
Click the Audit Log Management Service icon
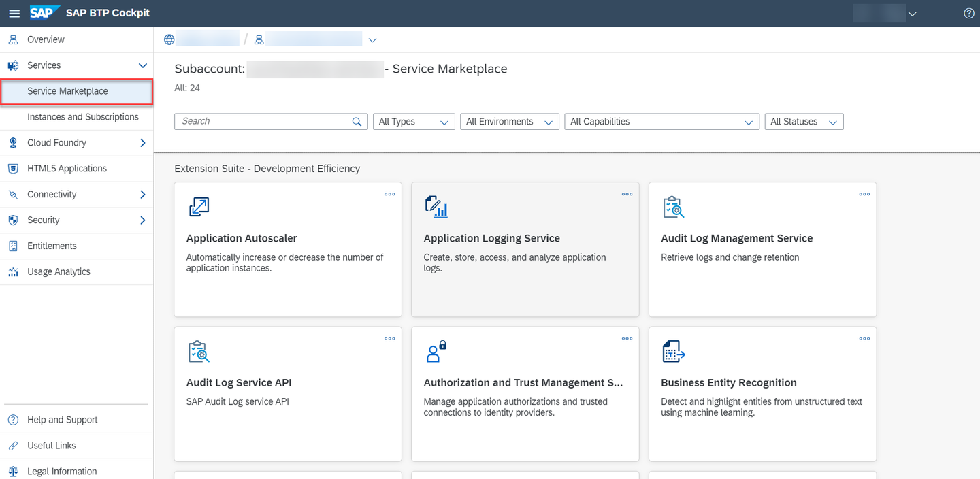(674, 207)
